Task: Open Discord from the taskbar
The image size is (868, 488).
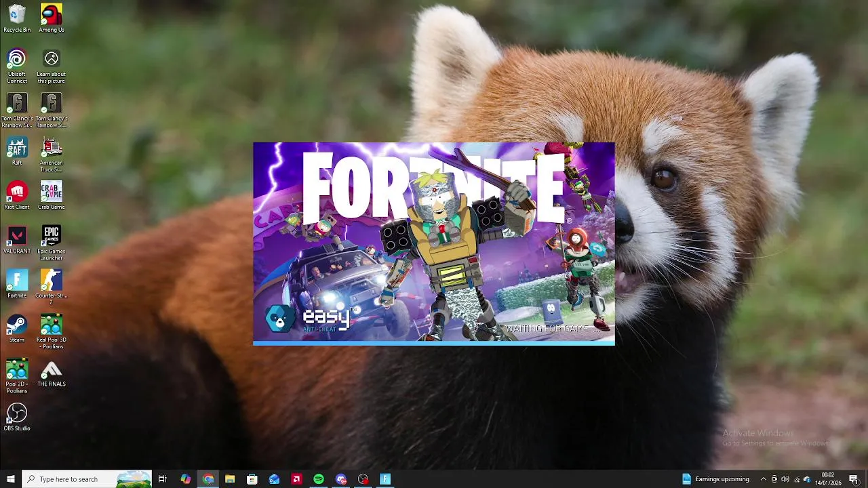Action: 341,479
